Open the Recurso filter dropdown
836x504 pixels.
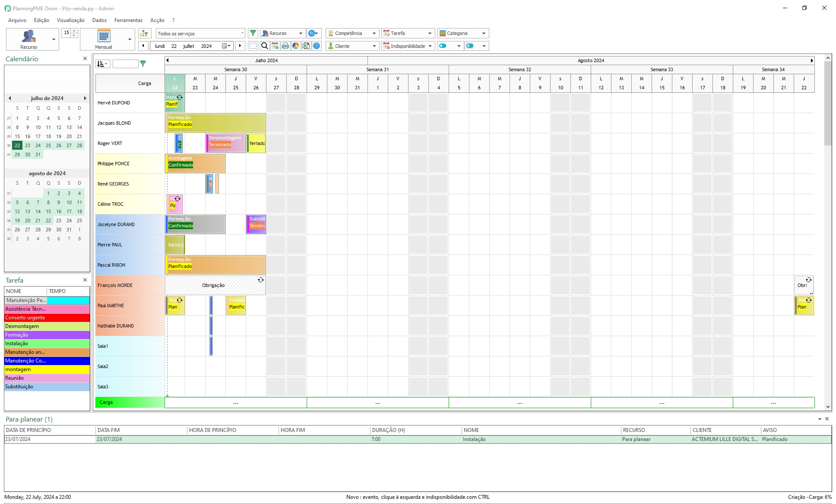(283, 33)
